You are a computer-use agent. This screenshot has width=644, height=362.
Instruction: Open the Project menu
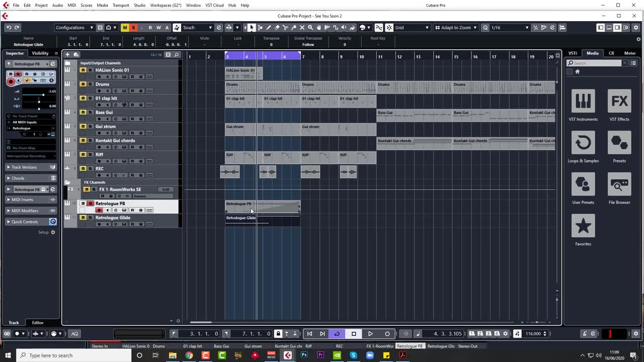(x=41, y=5)
